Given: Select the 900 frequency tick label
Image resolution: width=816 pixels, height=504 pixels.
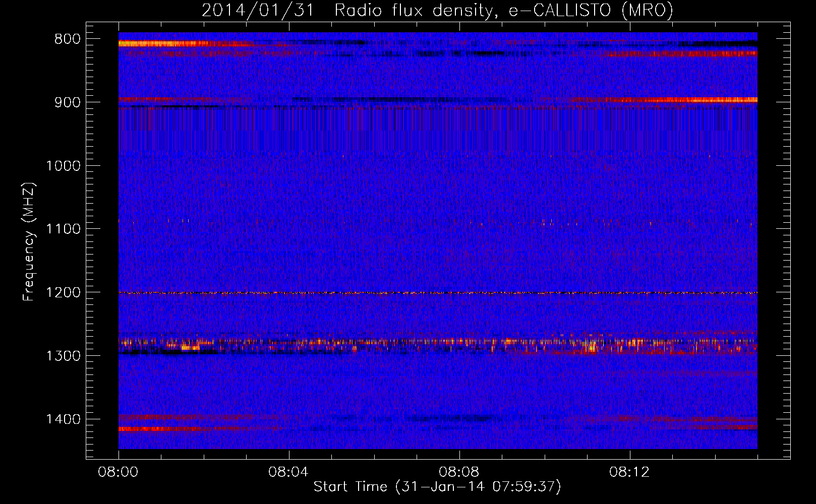Looking at the screenshot, I should pos(68,102).
